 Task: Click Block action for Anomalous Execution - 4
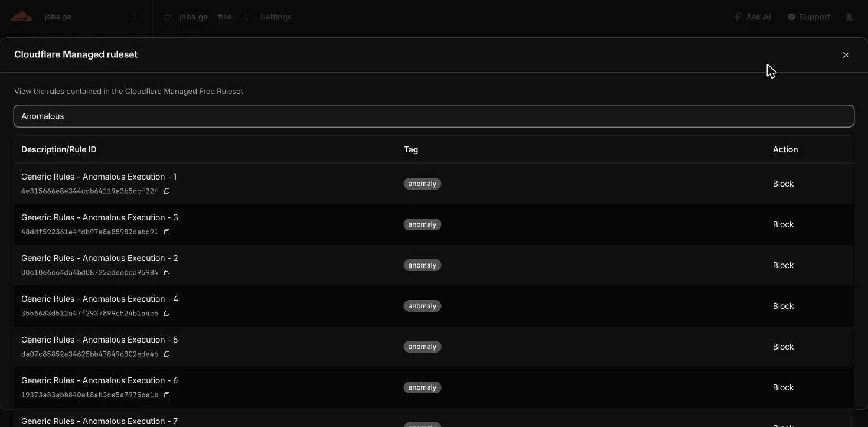783,306
